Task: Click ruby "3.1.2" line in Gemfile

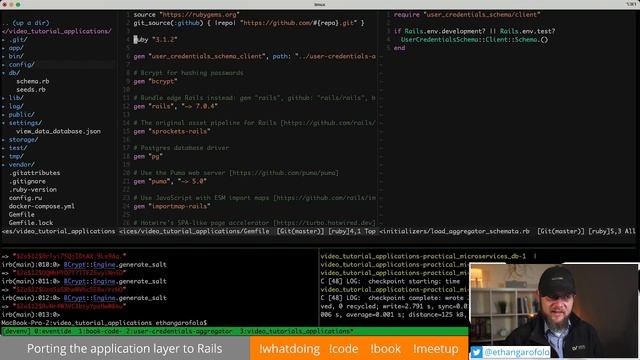Action: pos(155,40)
